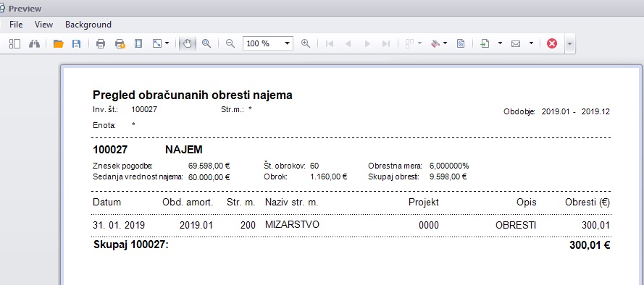Open the View menu
Viewport: 644px width, 285px height.
pos(44,25)
